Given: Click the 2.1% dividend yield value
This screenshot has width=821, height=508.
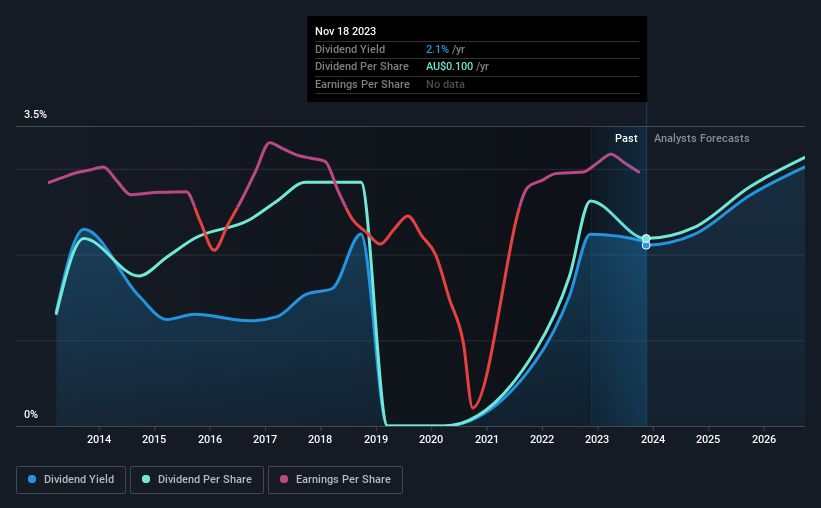Looking at the screenshot, I should (x=437, y=49).
